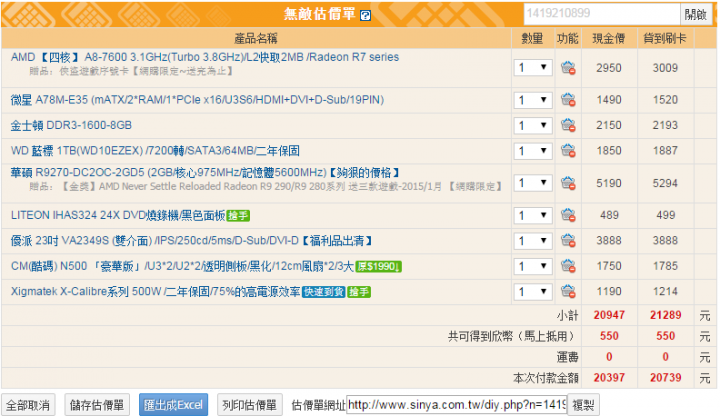Remove AMD A8-7600 item via basket icon

(x=568, y=68)
